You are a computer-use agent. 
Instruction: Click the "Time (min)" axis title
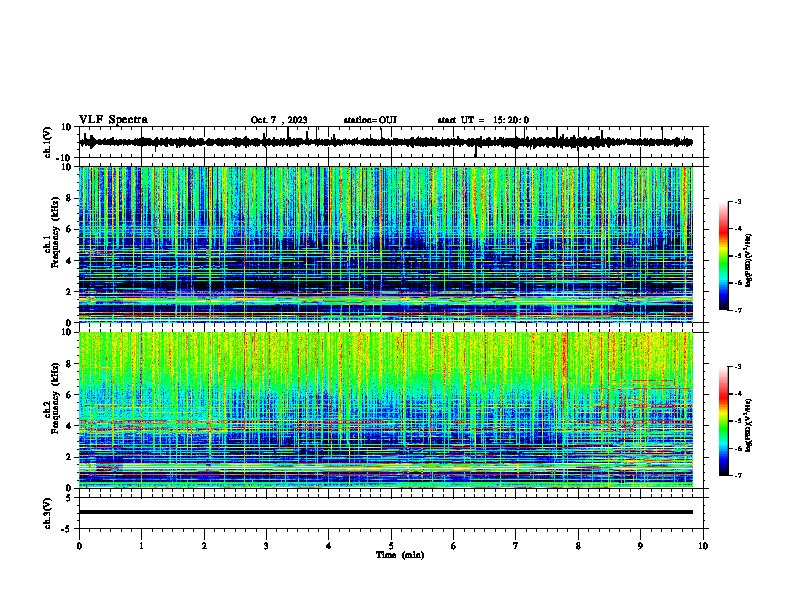tap(400, 554)
